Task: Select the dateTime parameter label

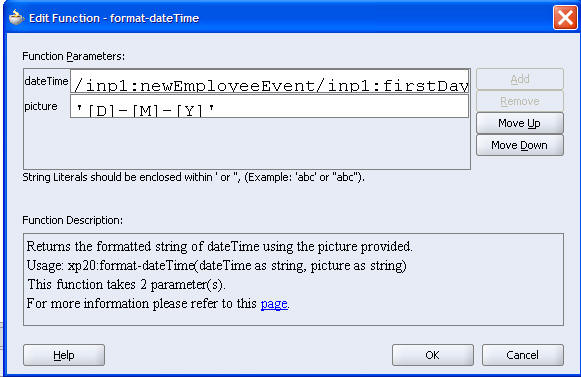Action: tap(46, 81)
